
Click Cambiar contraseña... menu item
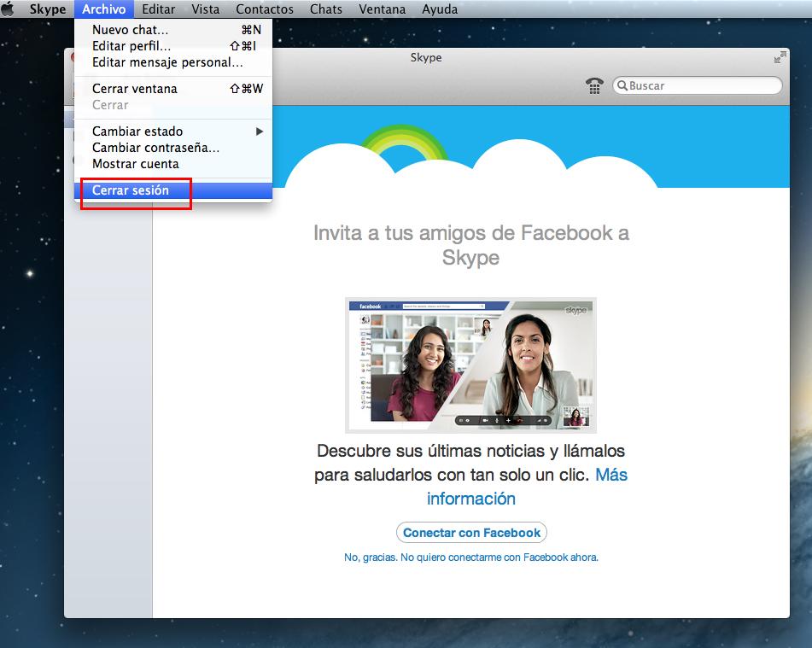pyautogui.click(x=155, y=148)
